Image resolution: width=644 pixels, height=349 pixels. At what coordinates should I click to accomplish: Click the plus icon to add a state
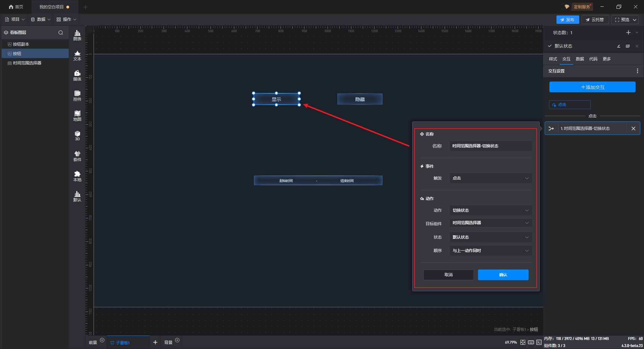628,33
